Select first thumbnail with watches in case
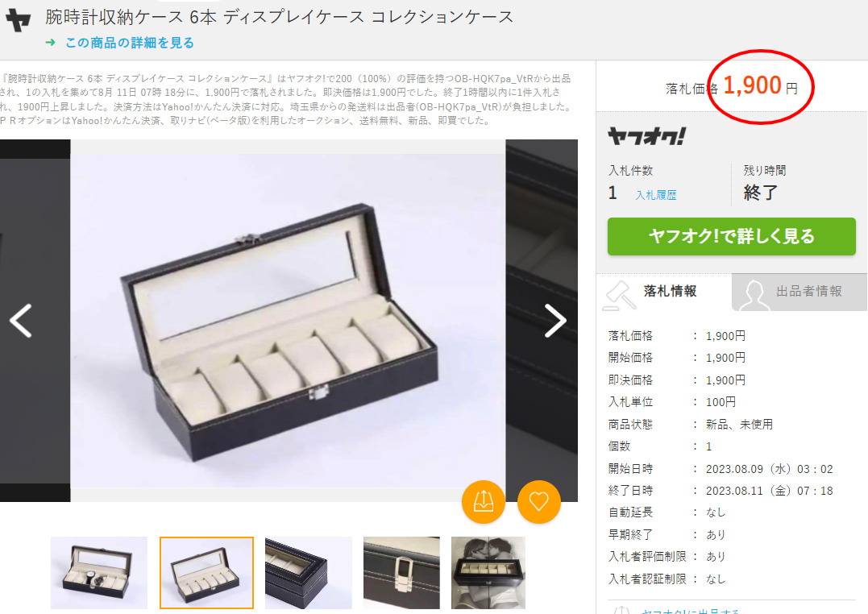 point(99,572)
